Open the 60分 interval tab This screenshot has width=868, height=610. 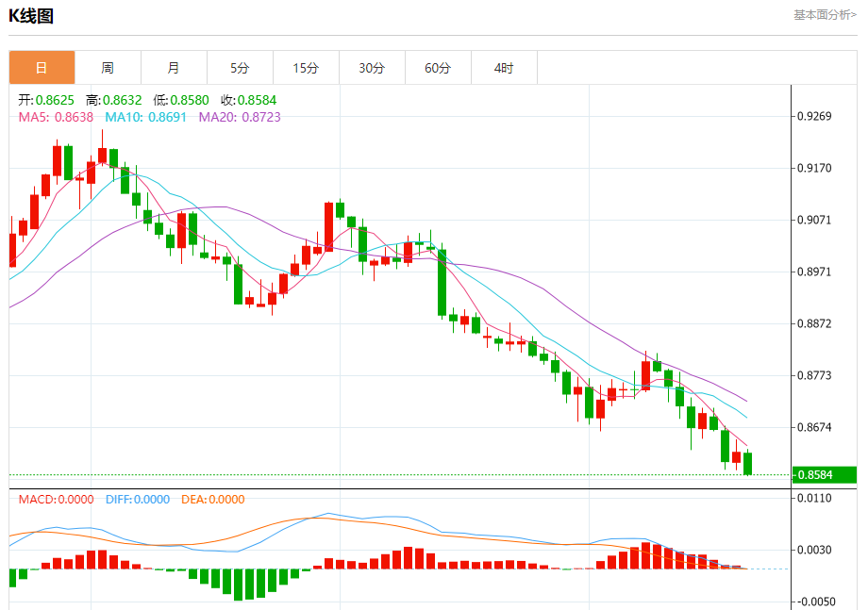click(438, 68)
